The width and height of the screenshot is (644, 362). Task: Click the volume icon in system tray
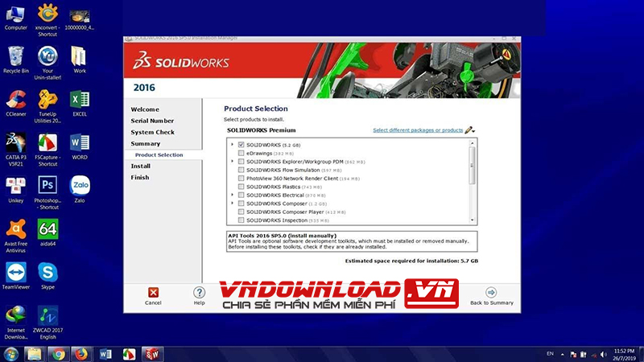tap(603, 354)
